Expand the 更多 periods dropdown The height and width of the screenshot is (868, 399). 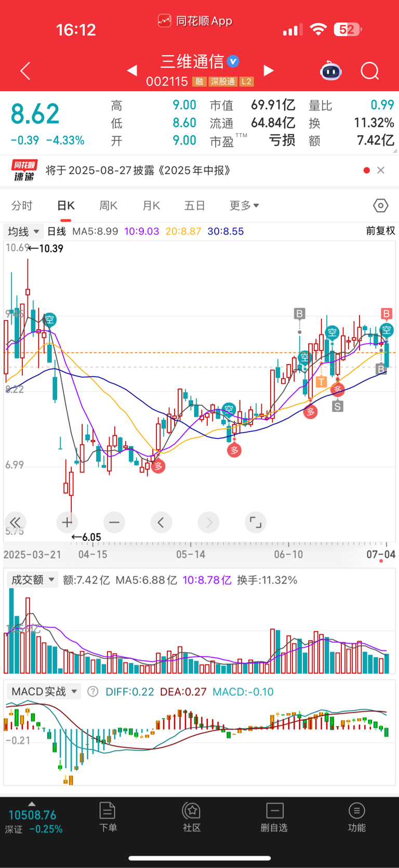tap(244, 206)
